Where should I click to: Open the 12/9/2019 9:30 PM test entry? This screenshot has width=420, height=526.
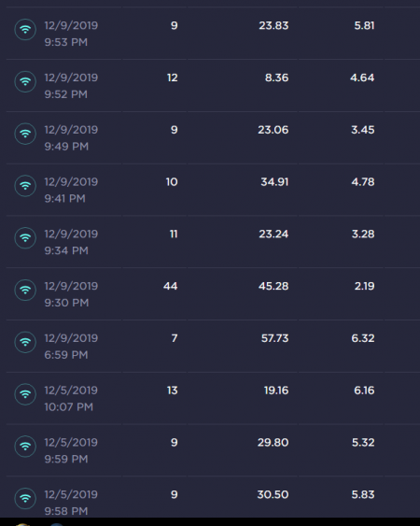(213, 294)
